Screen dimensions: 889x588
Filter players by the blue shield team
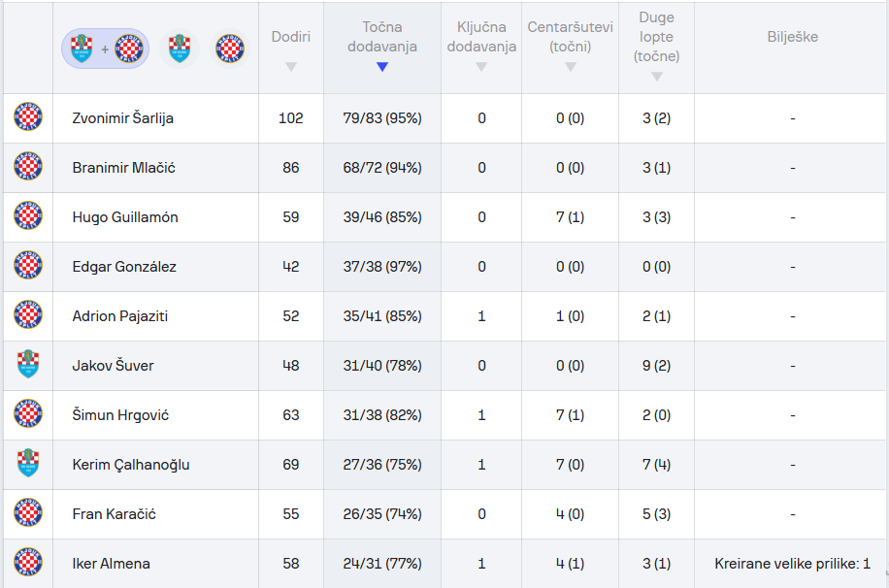click(179, 49)
